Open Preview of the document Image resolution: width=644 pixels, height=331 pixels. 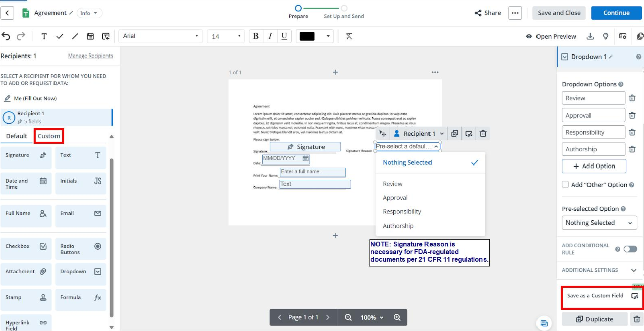tap(551, 36)
